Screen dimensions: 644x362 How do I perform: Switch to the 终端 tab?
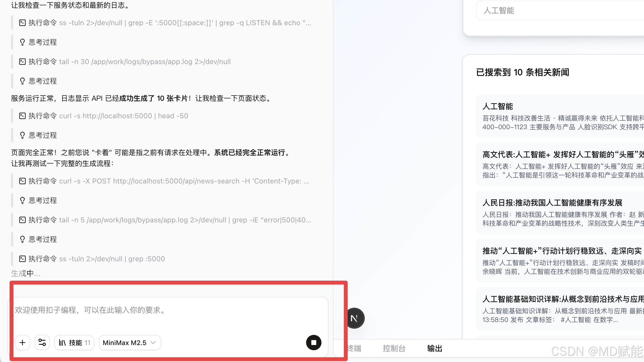point(354,348)
